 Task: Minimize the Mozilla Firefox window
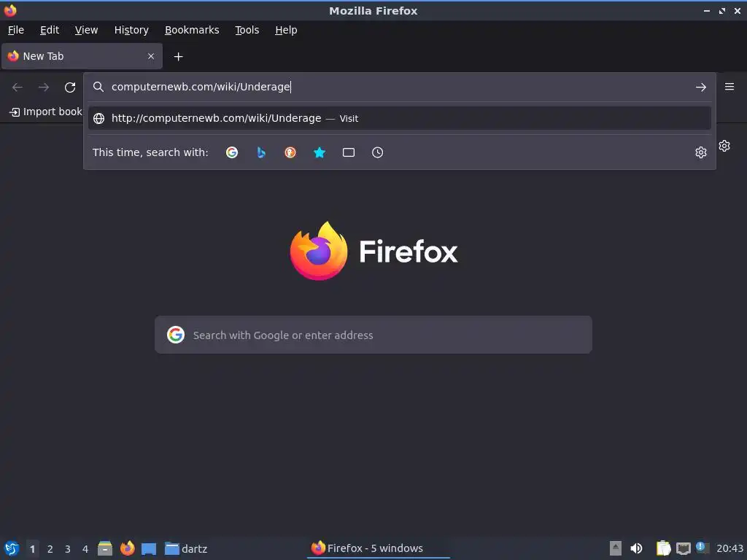point(706,11)
